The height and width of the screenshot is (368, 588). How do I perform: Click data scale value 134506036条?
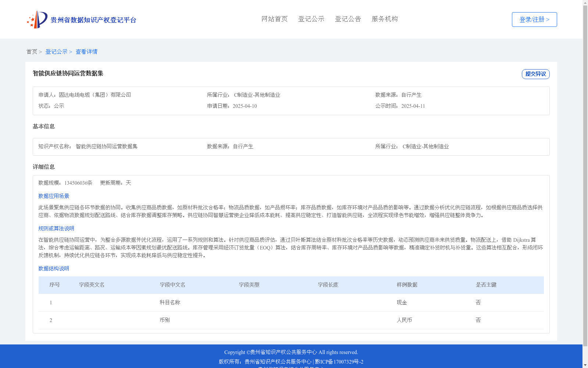click(78, 183)
